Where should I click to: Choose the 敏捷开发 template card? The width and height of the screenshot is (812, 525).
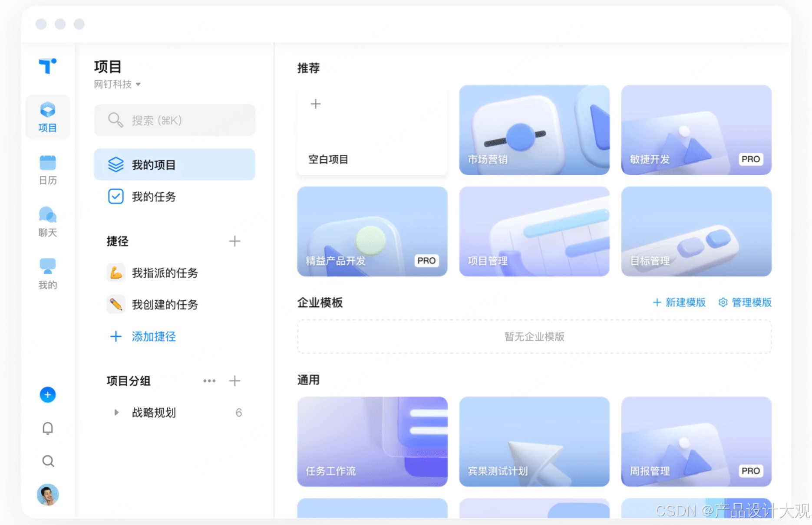click(x=696, y=130)
